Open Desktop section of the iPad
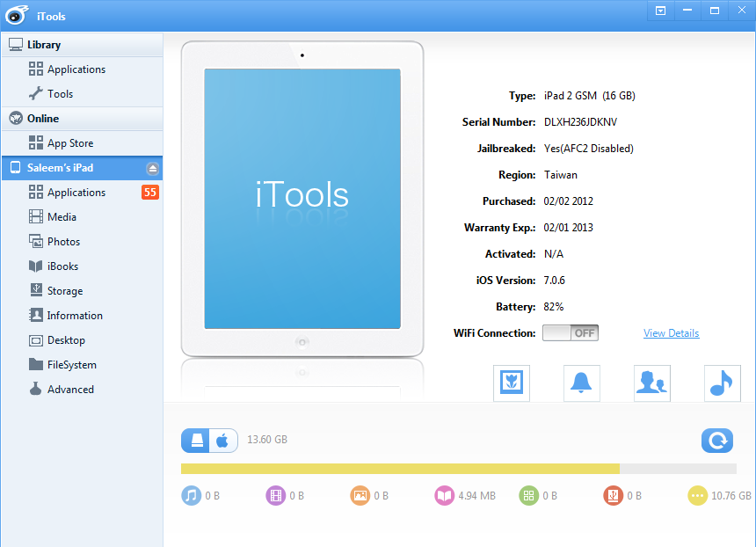Image resolution: width=756 pixels, height=547 pixels. [x=82, y=340]
